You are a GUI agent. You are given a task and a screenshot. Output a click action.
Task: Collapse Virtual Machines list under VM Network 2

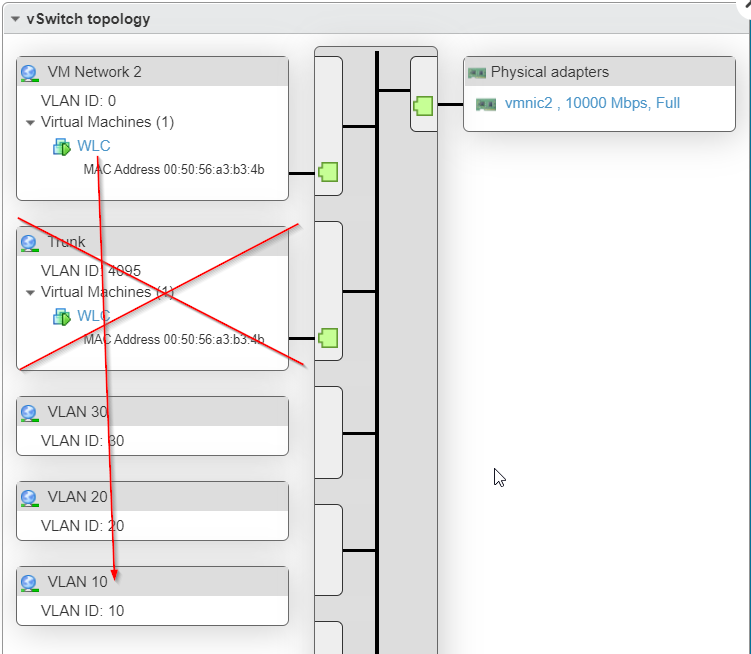point(30,123)
